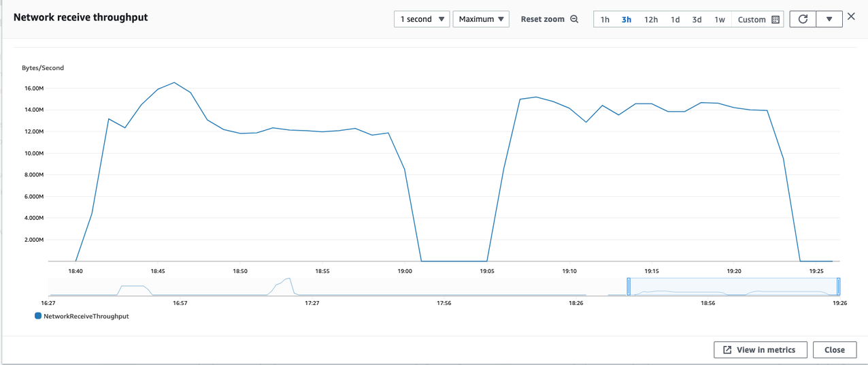Click the 18:45 x-axis tick label
868x365 pixels.
tap(158, 271)
